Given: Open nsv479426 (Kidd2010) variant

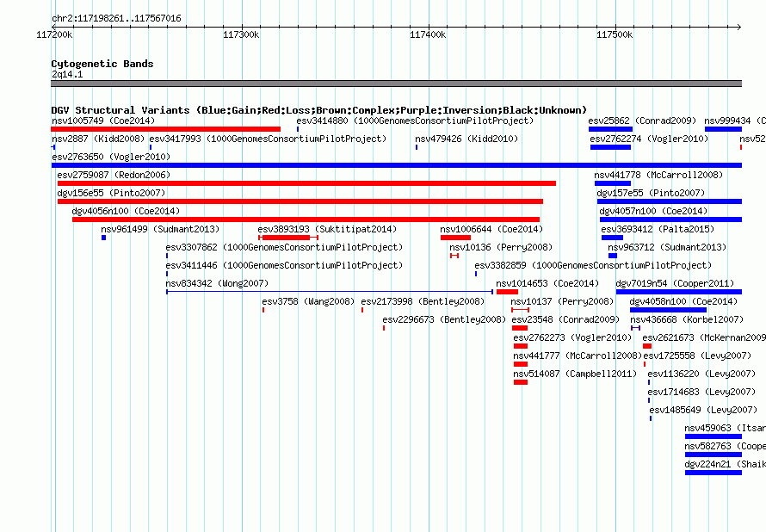Looking at the screenshot, I should tap(466, 139).
